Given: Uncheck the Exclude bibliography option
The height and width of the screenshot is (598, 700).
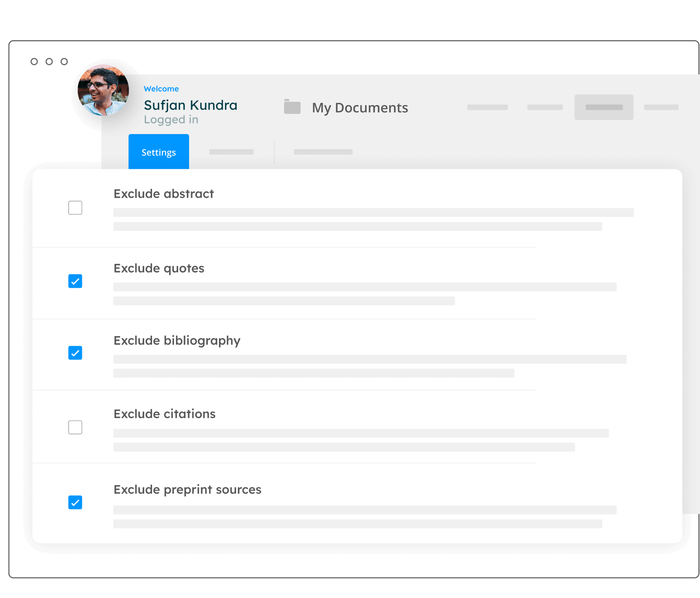Looking at the screenshot, I should coord(75,353).
